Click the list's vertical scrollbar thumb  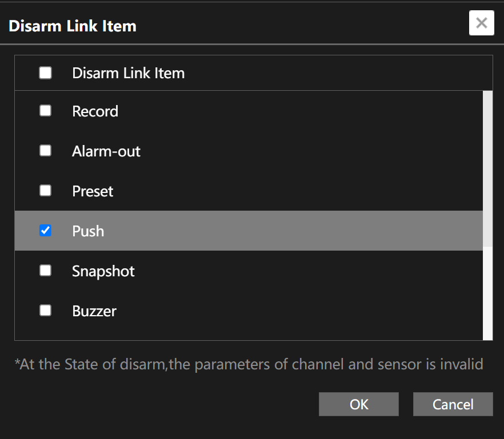point(487,168)
